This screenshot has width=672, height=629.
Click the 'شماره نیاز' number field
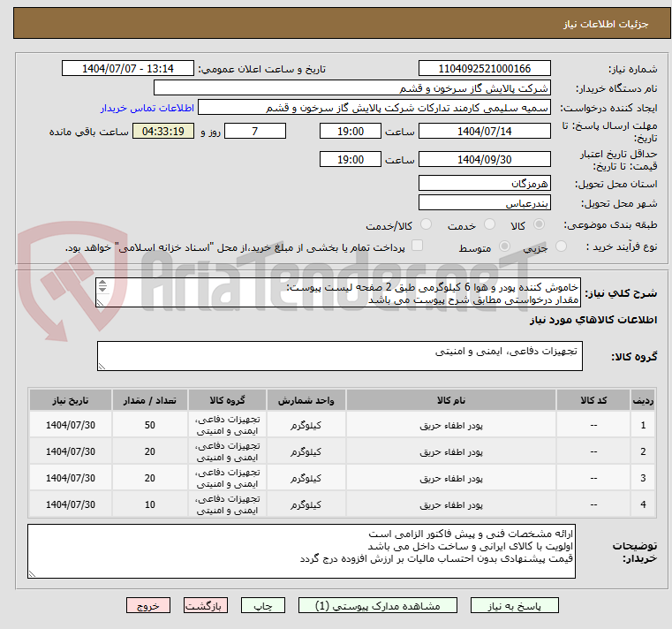pyautogui.click(x=484, y=69)
